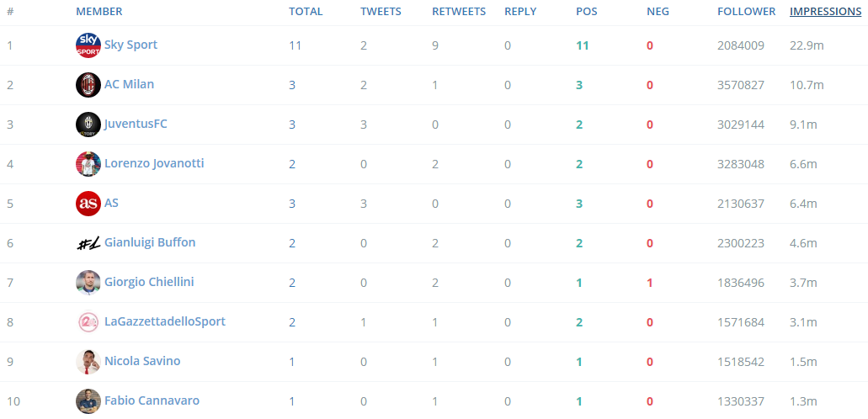
Task: Sort table by IMPRESSIONS column header
Action: 825,11
